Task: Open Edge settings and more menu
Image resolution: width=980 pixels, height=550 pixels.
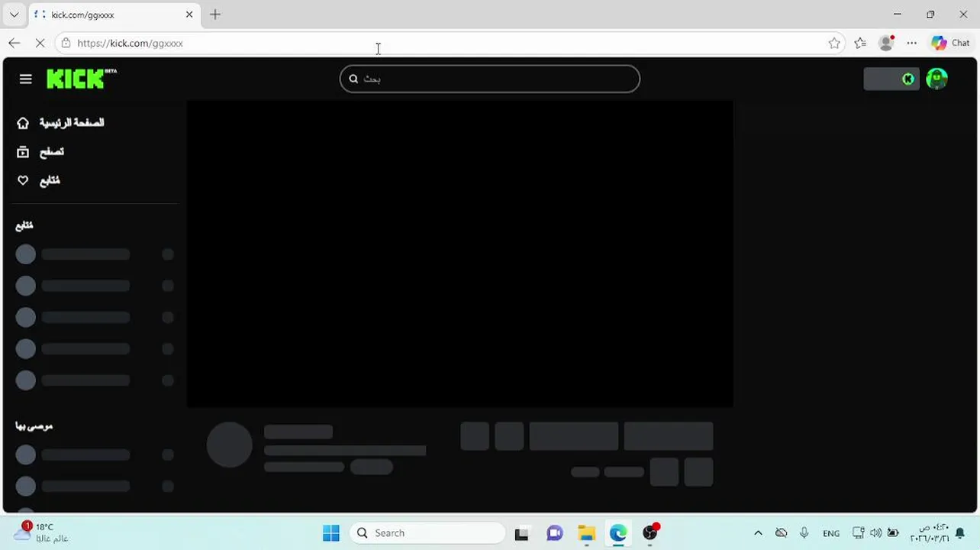Action: (x=911, y=44)
